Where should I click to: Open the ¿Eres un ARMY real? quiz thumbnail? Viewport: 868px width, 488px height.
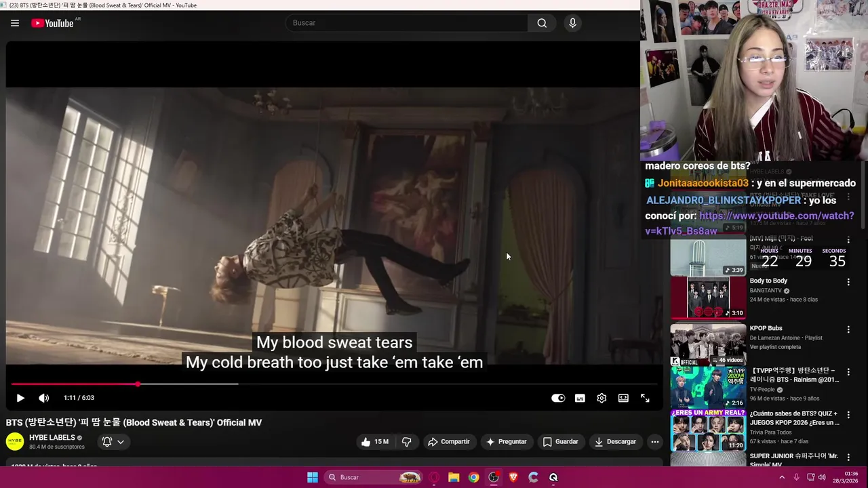708,430
